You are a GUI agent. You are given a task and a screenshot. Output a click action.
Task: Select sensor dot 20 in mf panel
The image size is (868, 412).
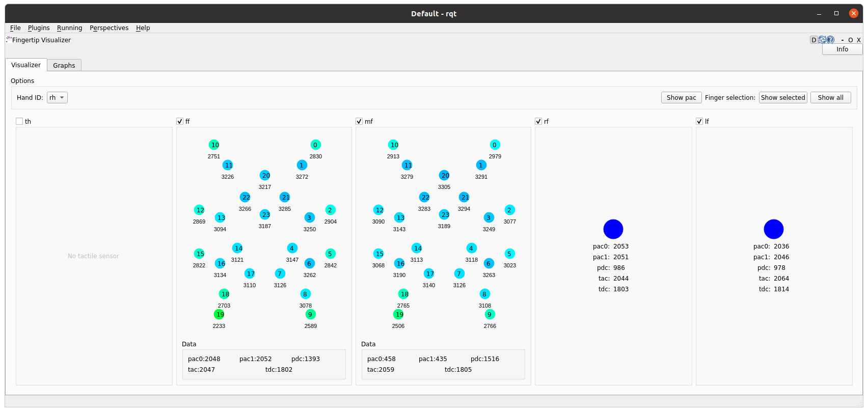pyautogui.click(x=444, y=175)
